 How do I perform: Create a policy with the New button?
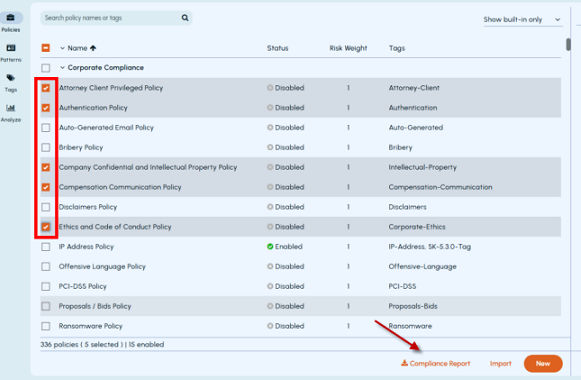[543, 364]
